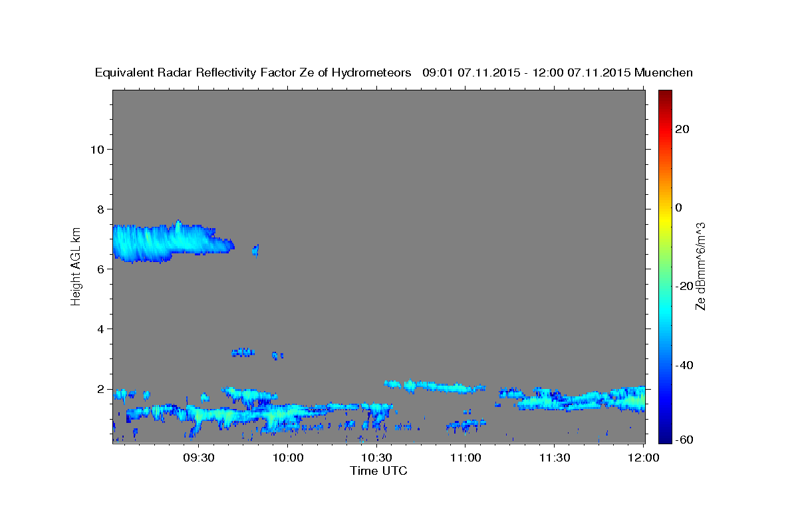The width and height of the screenshot is (798, 532).
Task: Click the colorbar label '-20'
Action: click(684, 286)
